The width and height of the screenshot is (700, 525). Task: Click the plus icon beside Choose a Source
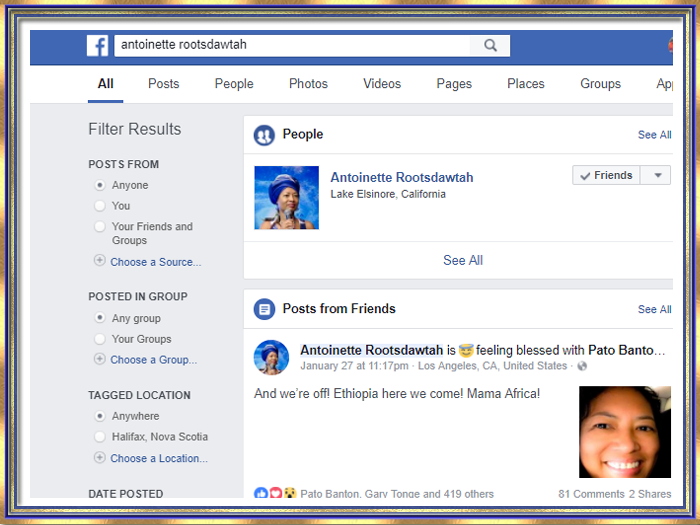pos(99,261)
